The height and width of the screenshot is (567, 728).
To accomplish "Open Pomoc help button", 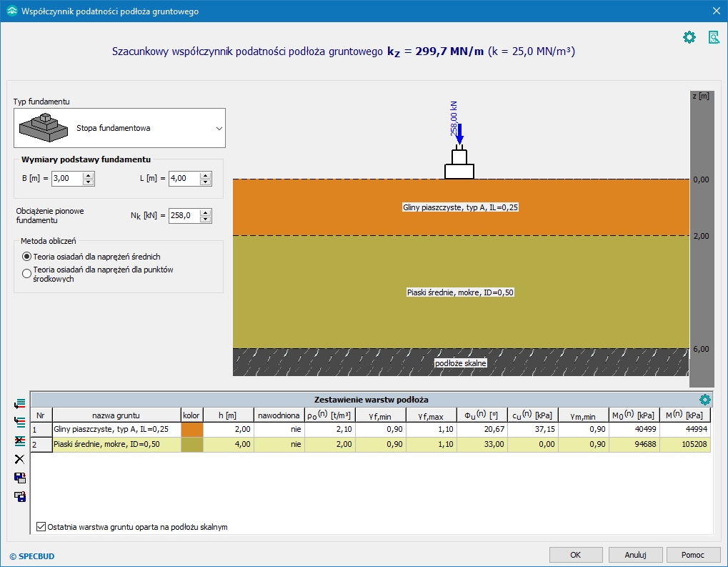I will coord(692,555).
